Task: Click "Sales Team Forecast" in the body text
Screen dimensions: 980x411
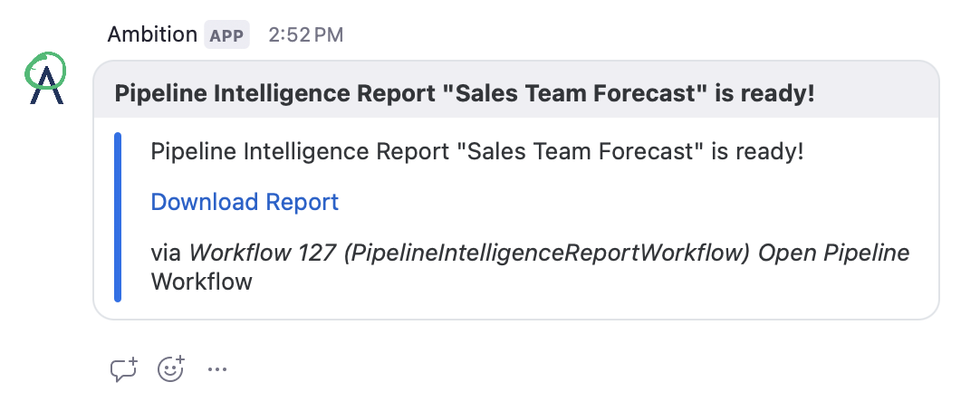Action: tap(581, 151)
